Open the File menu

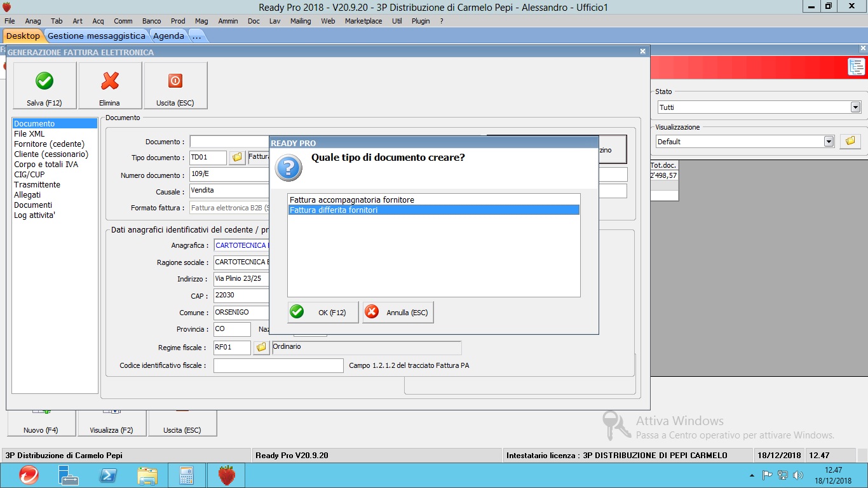(10, 21)
